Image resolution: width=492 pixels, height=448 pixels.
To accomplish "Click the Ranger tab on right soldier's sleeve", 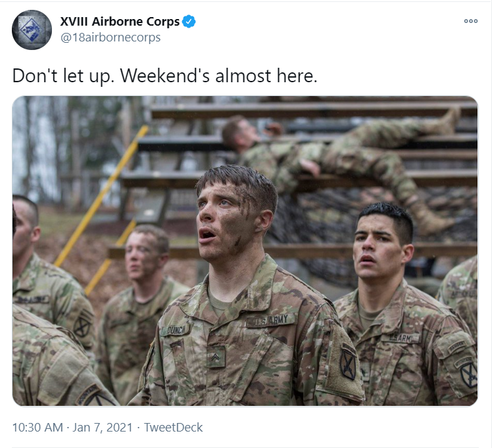I will [456, 346].
